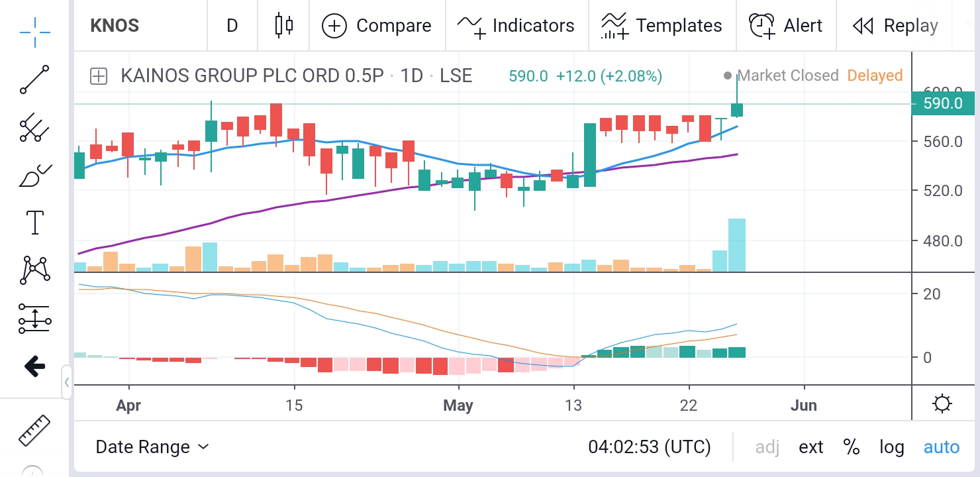980x477 pixels.
Task: Toggle logarithmic scale
Action: pyautogui.click(x=891, y=447)
